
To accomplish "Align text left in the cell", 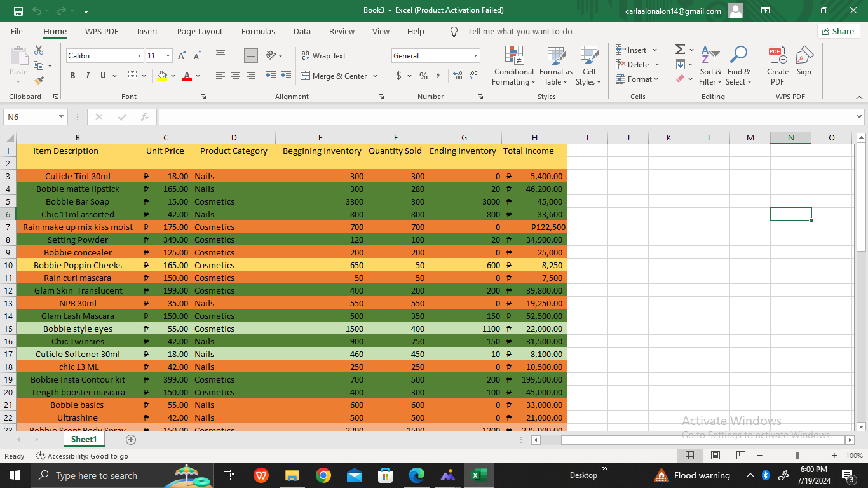I will pos(220,76).
